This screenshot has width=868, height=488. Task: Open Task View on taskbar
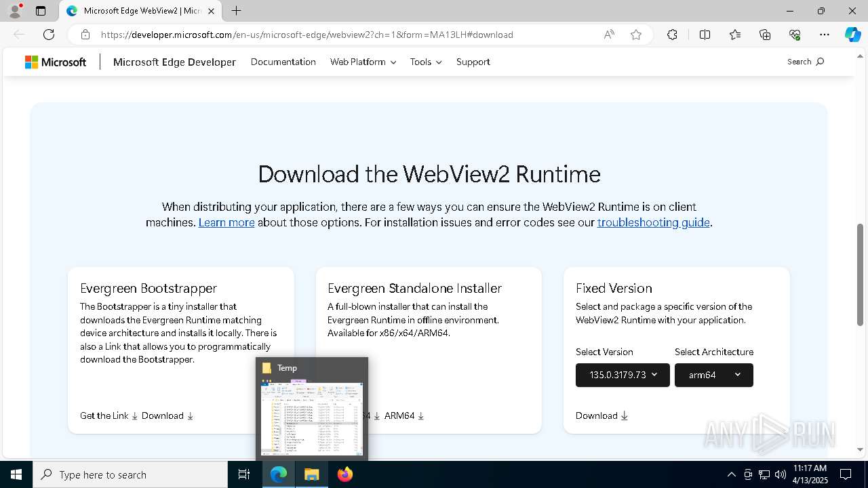[x=244, y=474]
